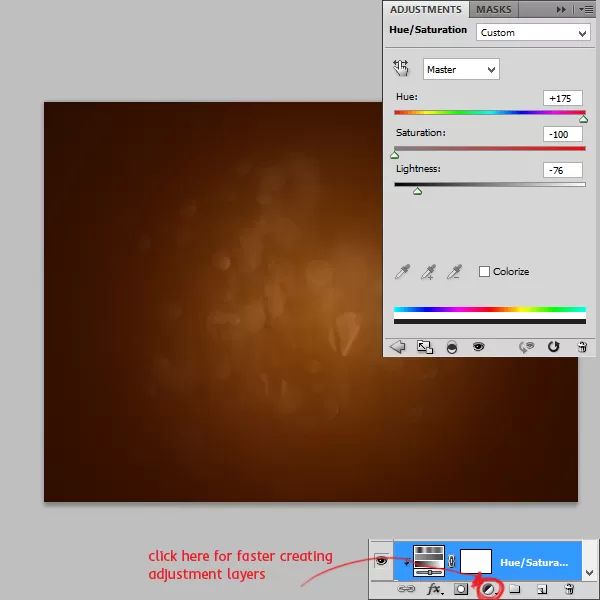
Task: Create new fill or adjustment layer icon
Action: coord(489,589)
